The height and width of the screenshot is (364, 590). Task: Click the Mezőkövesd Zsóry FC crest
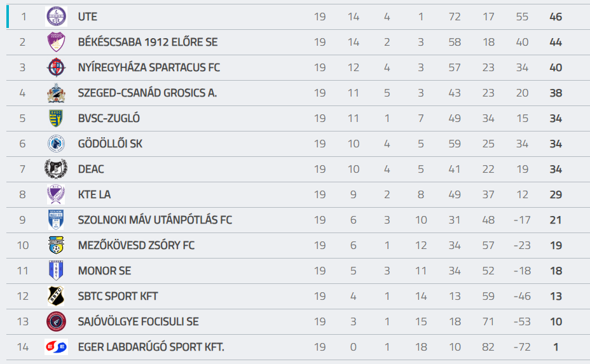56,245
